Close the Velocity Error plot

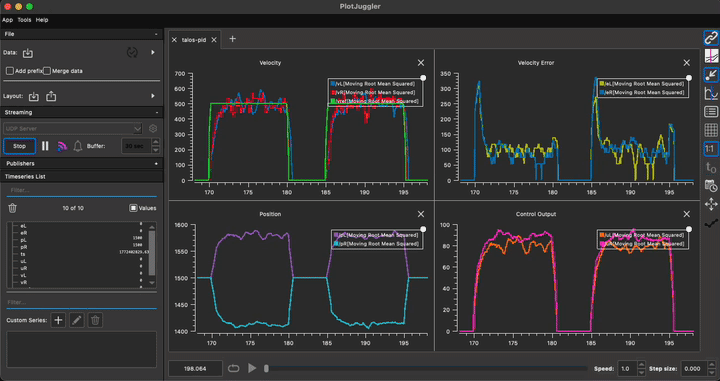coord(686,63)
